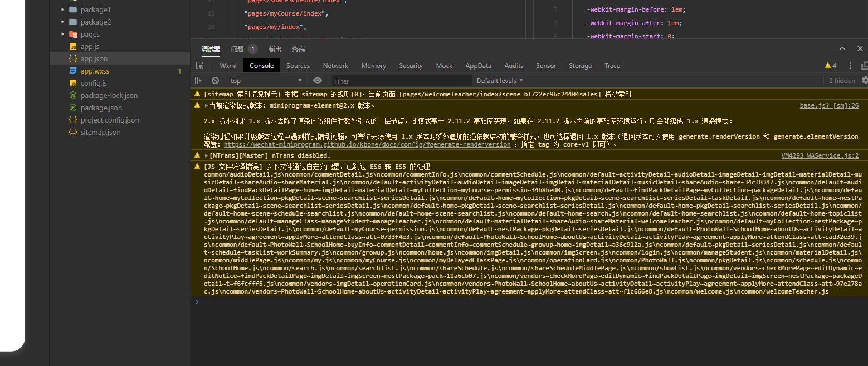Click inside the console Filter input field
This screenshot has width=868, height=366.
tap(401, 81)
